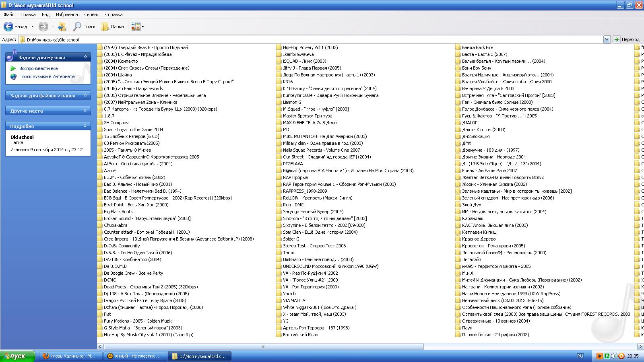Click the orange AIMP tray icon
Viewport: 644px width, 362px height.
621,356
